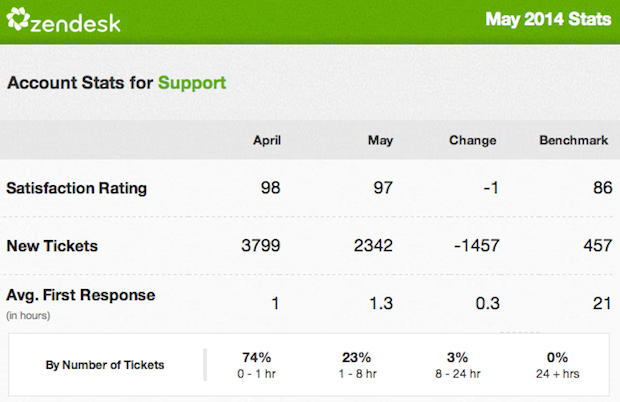Select the 74% 0 - 1 hr segment

click(257, 365)
